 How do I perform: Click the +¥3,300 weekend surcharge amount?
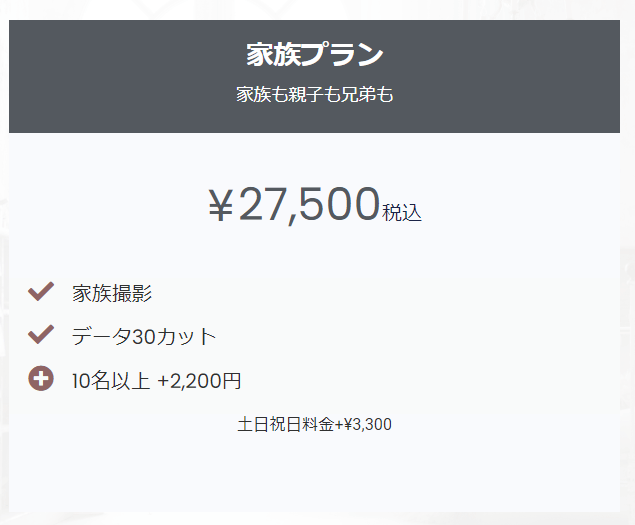(x=363, y=425)
